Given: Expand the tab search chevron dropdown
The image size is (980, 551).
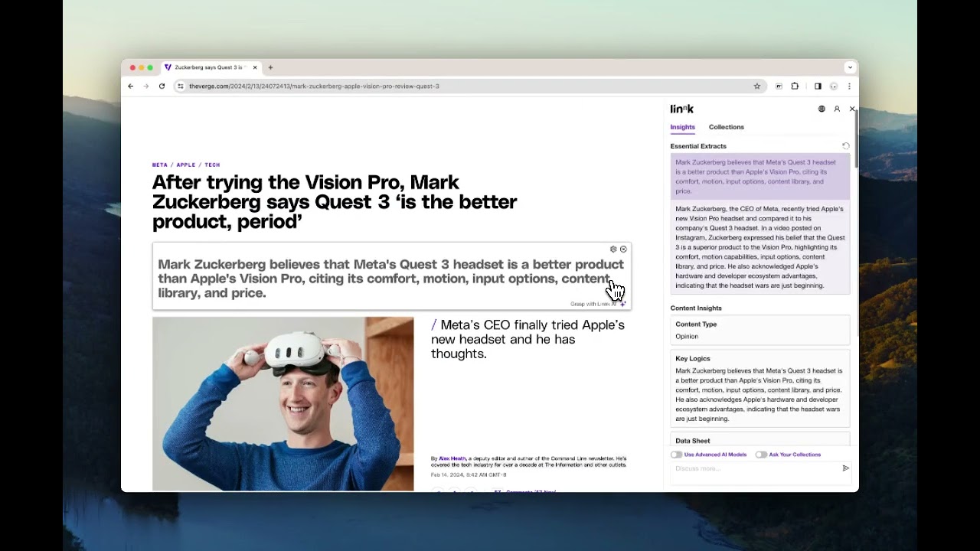Looking at the screenshot, I should [850, 67].
